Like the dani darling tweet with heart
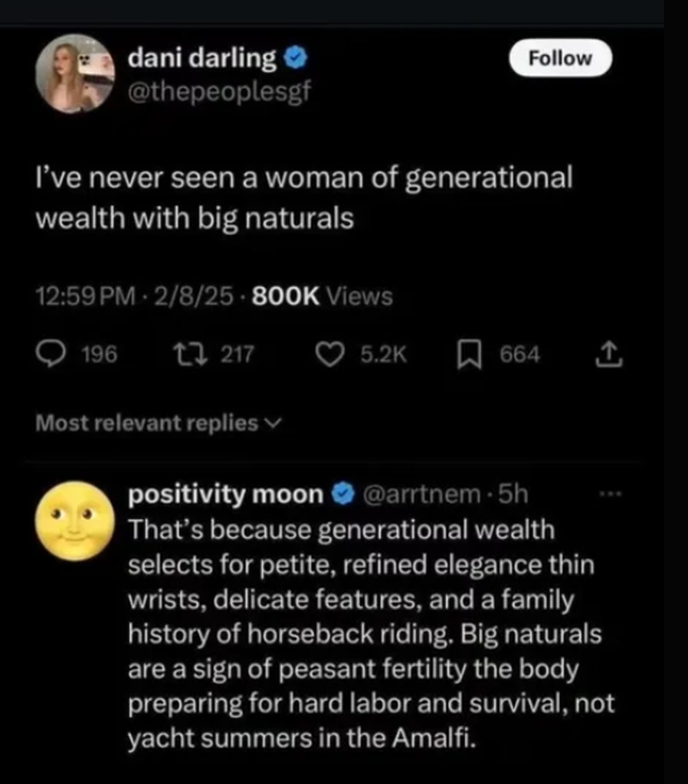 pos(330,354)
